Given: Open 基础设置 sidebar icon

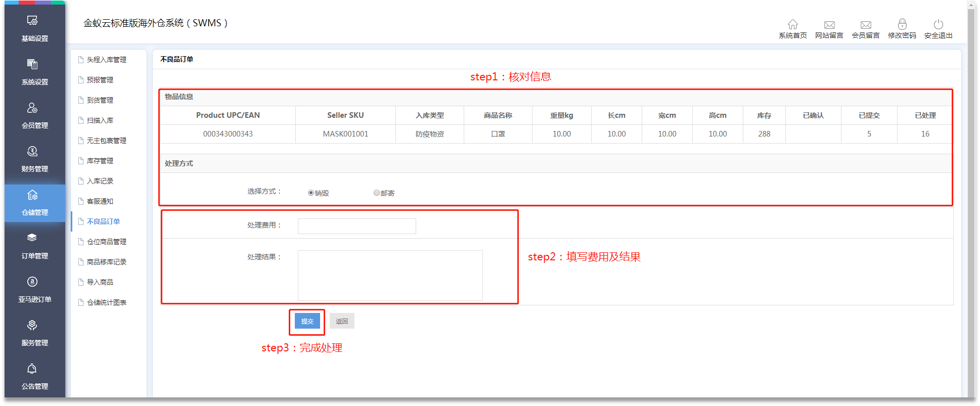Looking at the screenshot, I should pyautogui.click(x=32, y=21).
